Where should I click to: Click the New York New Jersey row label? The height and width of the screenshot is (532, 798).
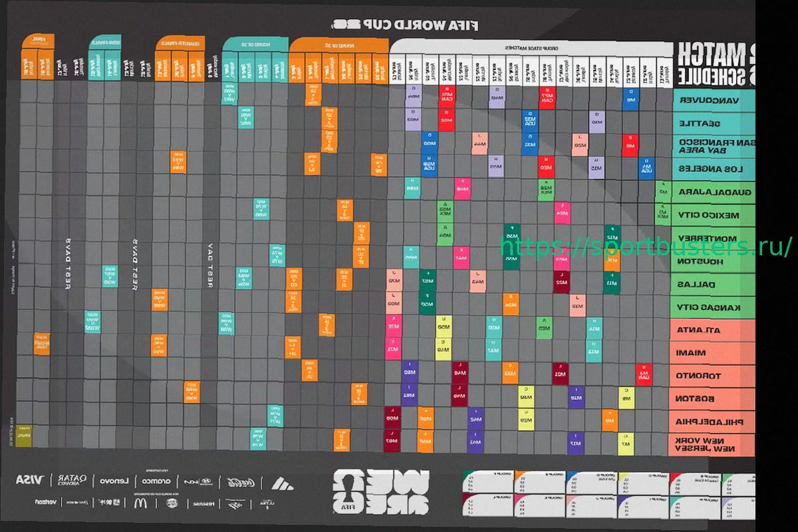[714, 445]
